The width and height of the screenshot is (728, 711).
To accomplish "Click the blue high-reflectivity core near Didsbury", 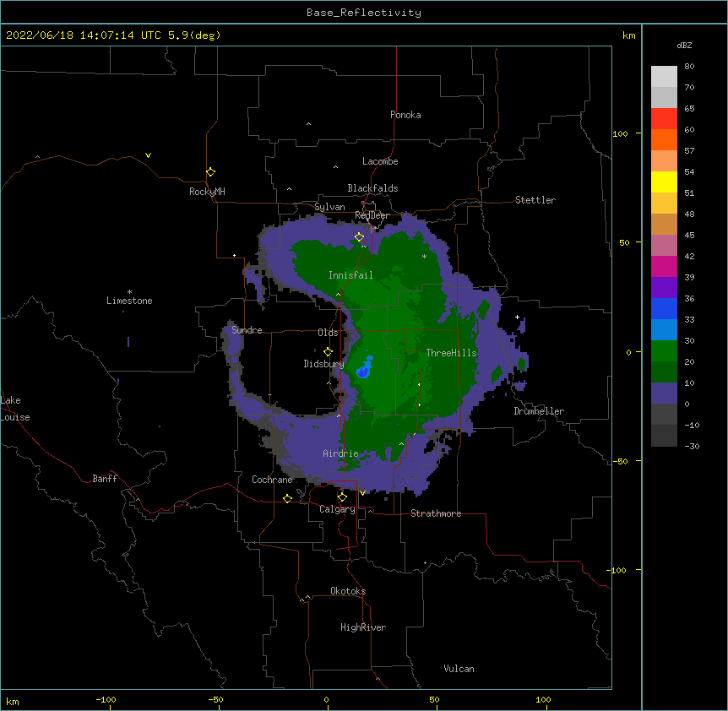I will (x=364, y=367).
